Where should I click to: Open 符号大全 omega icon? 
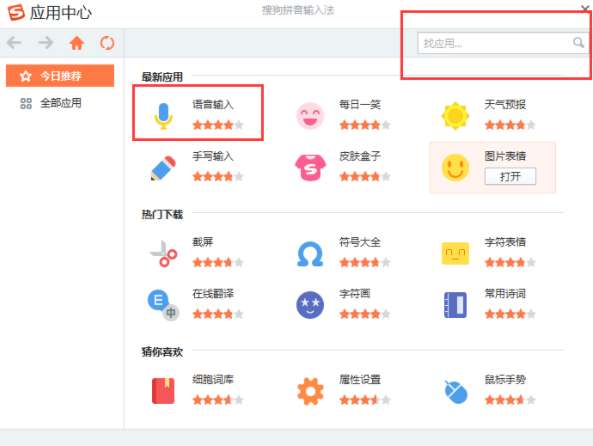click(x=310, y=254)
